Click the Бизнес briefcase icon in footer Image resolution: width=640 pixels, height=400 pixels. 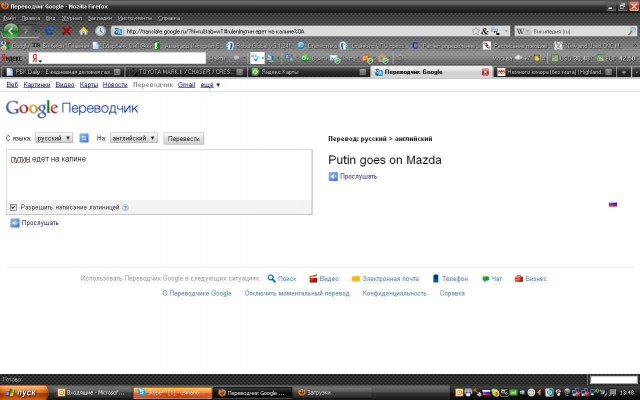pos(519,279)
